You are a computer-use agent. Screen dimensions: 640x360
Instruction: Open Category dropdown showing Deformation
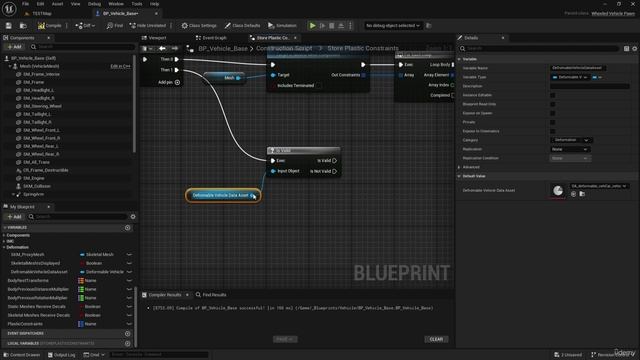tap(571, 140)
